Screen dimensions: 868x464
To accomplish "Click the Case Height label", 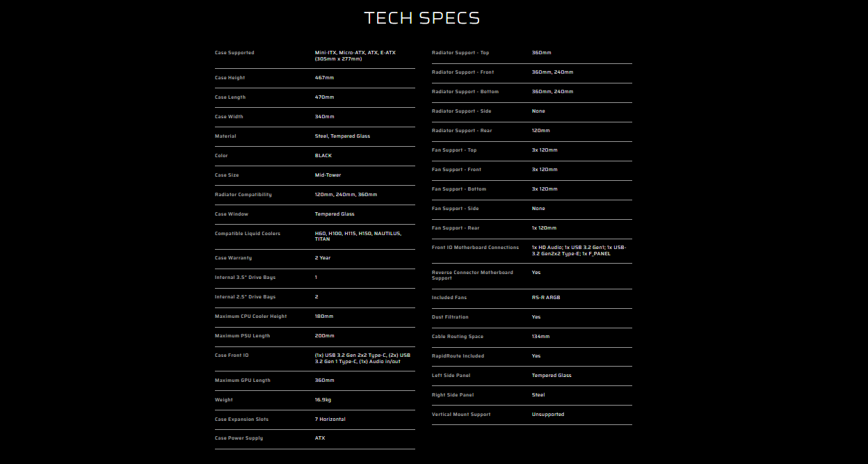I will pyautogui.click(x=230, y=78).
